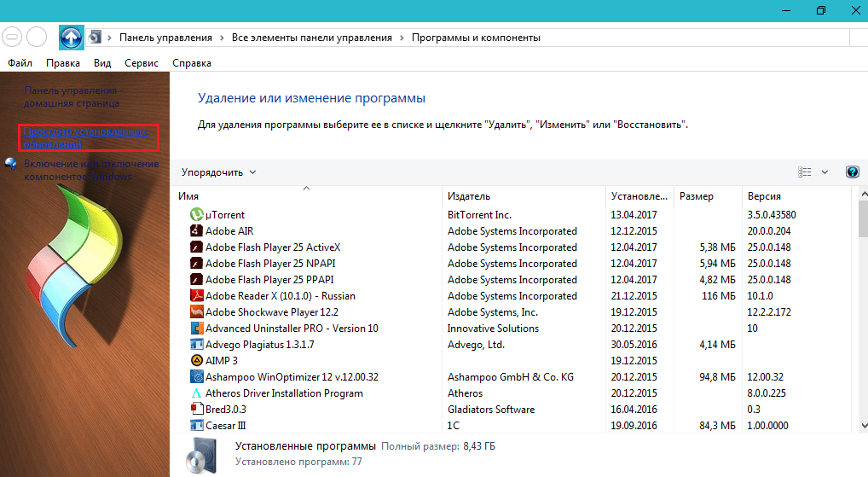Expand chevron before Панель управления breadcrumb
This screenshot has height=477, width=868.
pos(110,38)
